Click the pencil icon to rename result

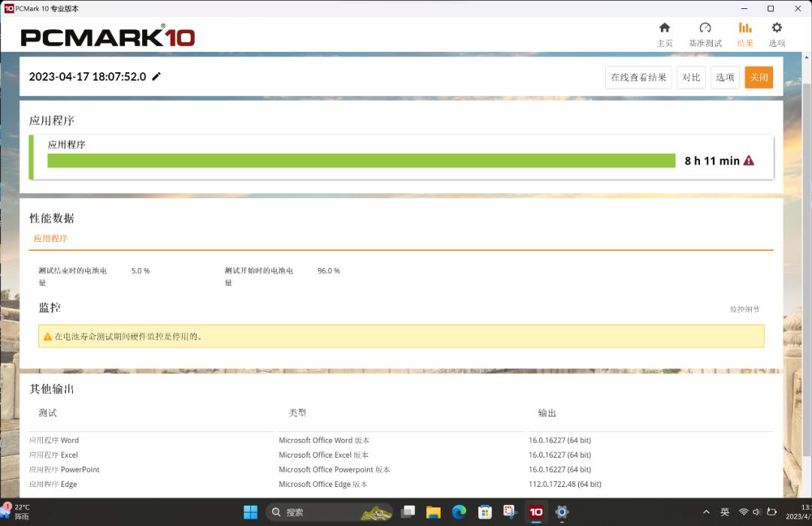tap(156, 77)
